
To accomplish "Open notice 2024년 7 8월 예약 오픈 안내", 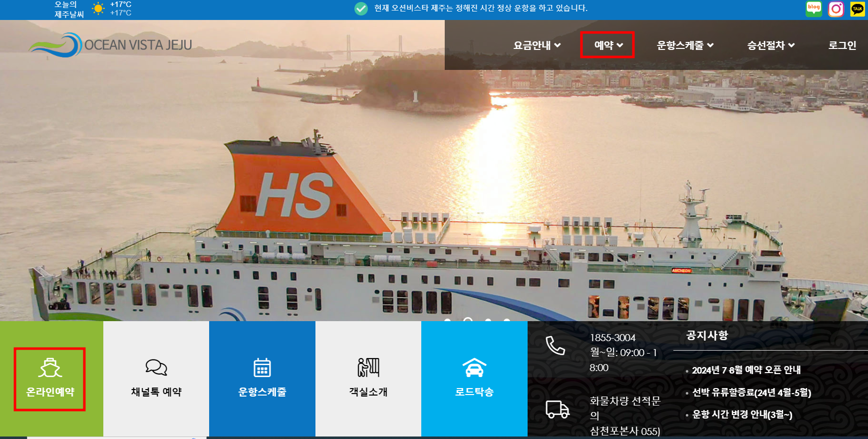I will pyautogui.click(x=746, y=370).
